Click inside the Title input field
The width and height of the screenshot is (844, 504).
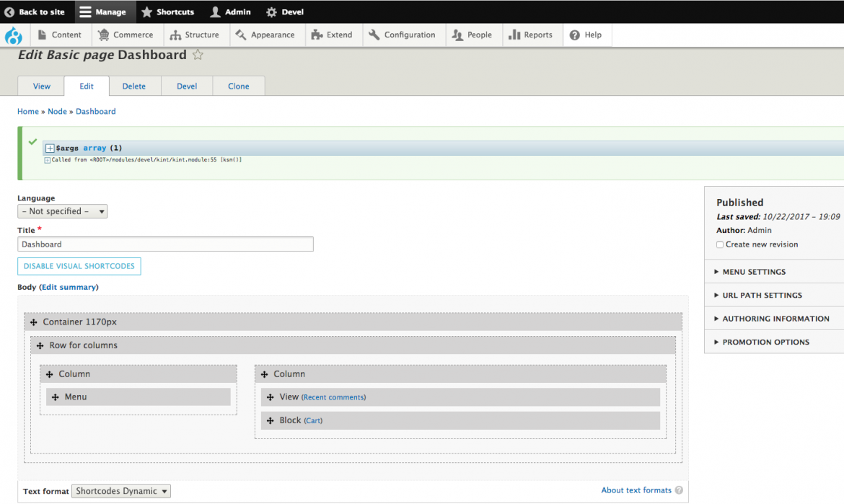point(165,244)
